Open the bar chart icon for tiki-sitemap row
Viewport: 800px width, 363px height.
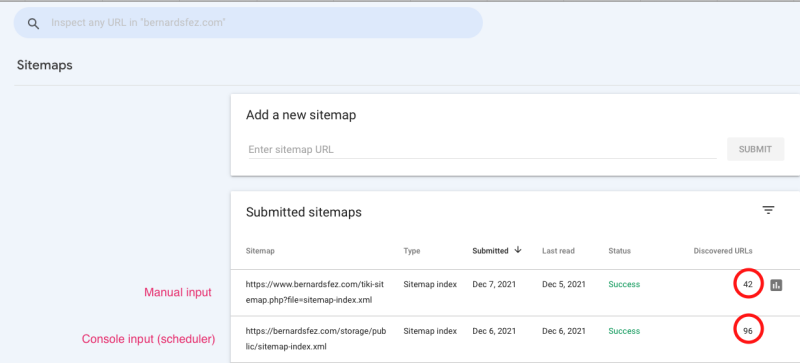click(776, 284)
